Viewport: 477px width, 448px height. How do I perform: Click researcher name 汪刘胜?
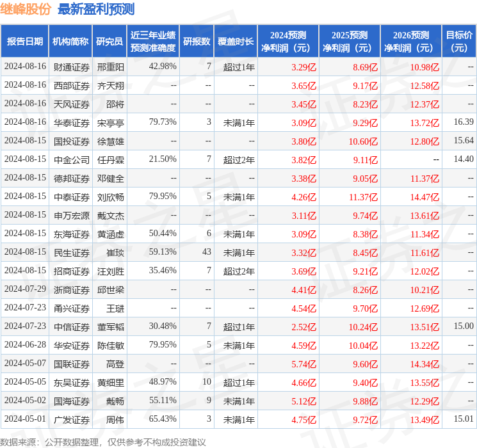click(x=110, y=271)
